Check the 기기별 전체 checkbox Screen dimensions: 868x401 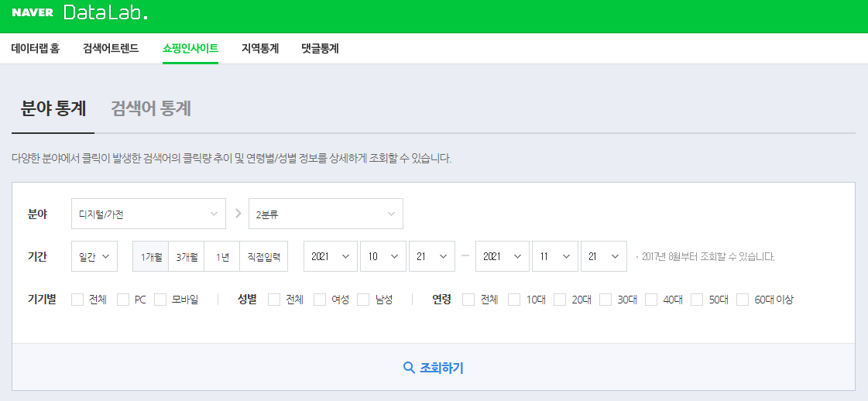pyautogui.click(x=77, y=300)
